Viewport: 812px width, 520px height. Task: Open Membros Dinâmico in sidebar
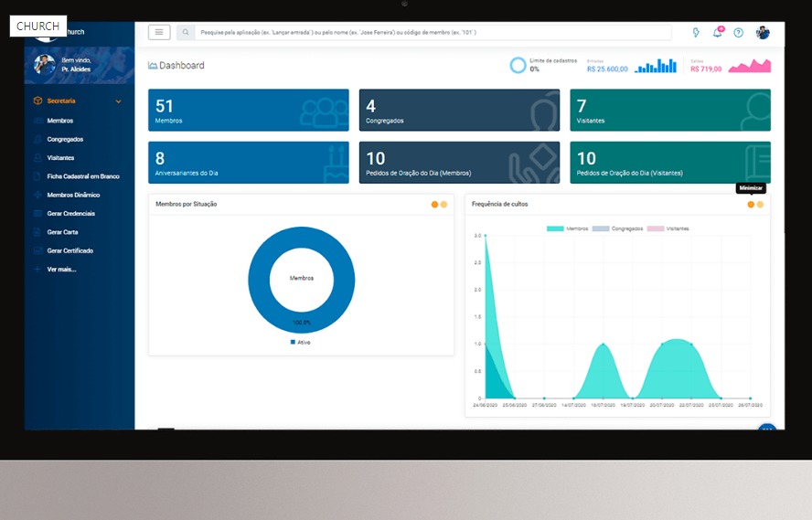73,195
